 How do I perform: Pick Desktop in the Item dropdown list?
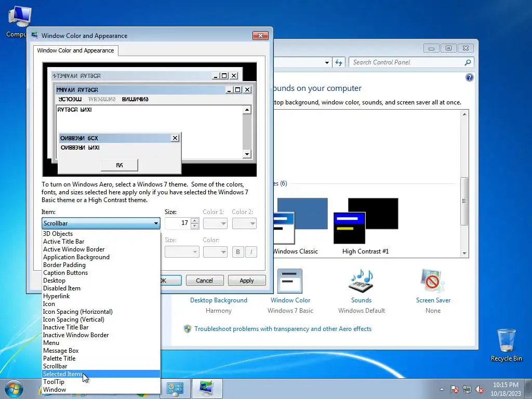point(101,280)
